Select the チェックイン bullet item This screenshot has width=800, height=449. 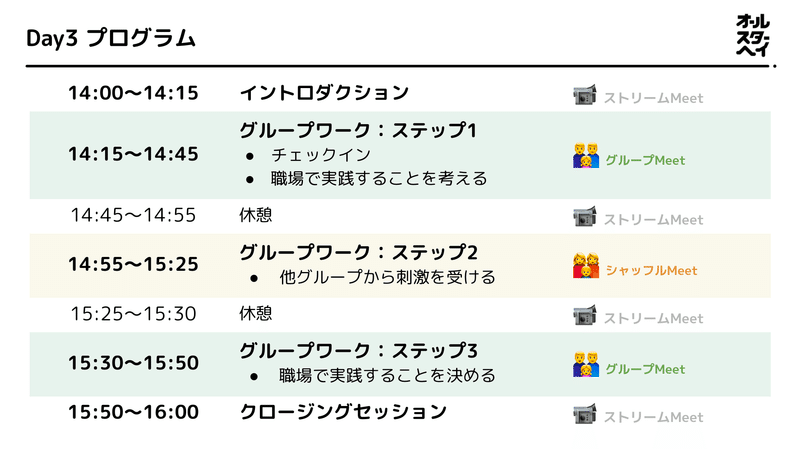[x=320, y=155]
